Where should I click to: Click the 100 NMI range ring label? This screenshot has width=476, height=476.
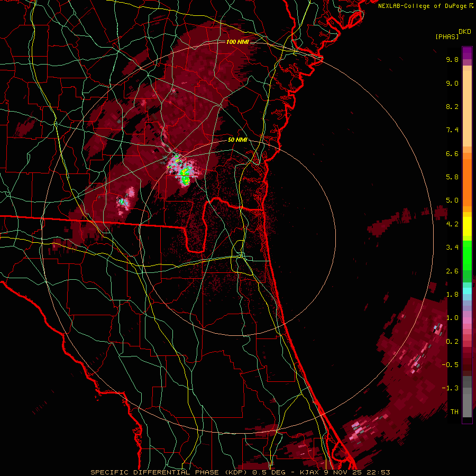[237, 42]
